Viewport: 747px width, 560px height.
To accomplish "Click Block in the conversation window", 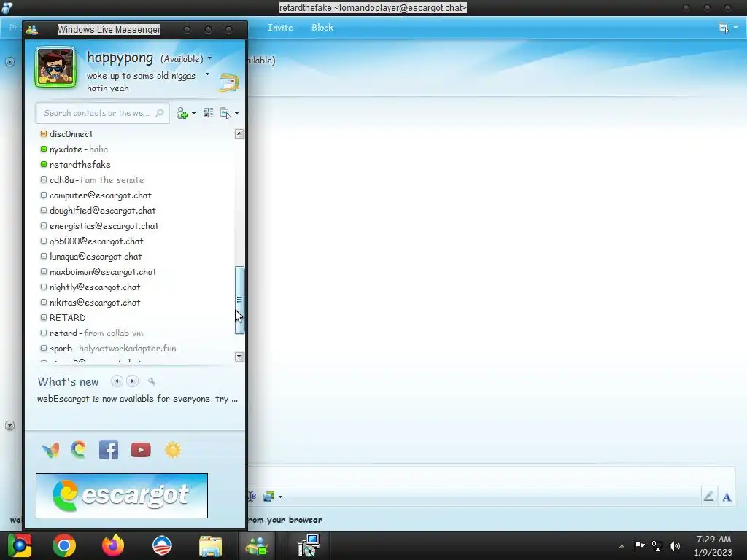I will (322, 28).
